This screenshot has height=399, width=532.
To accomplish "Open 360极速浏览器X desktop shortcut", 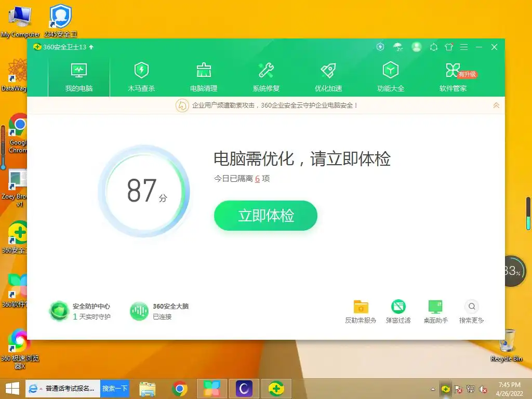I will [19, 349].
